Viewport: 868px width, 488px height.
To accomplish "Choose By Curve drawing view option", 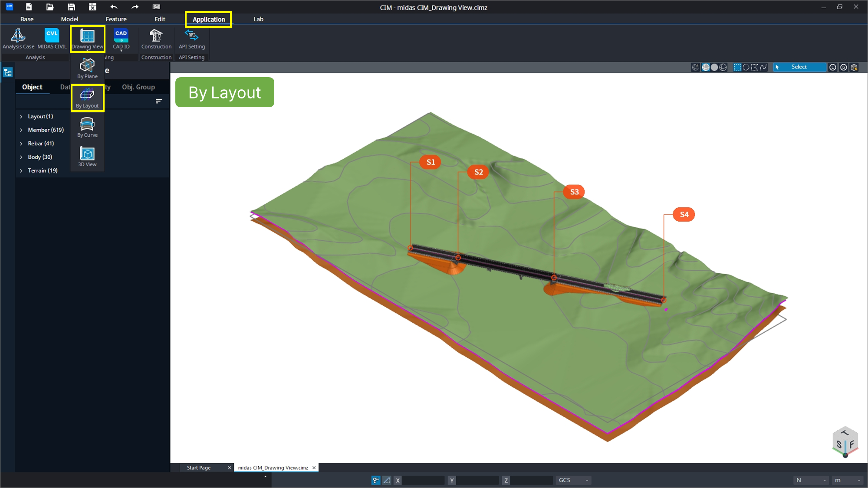I will (87, 128).
